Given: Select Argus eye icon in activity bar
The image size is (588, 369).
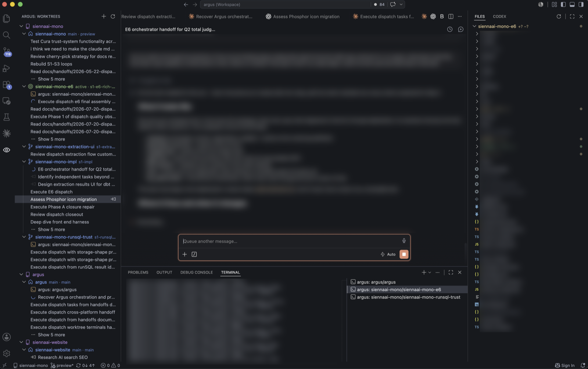Looking at the screenshot, I should (x=6, y=150).
